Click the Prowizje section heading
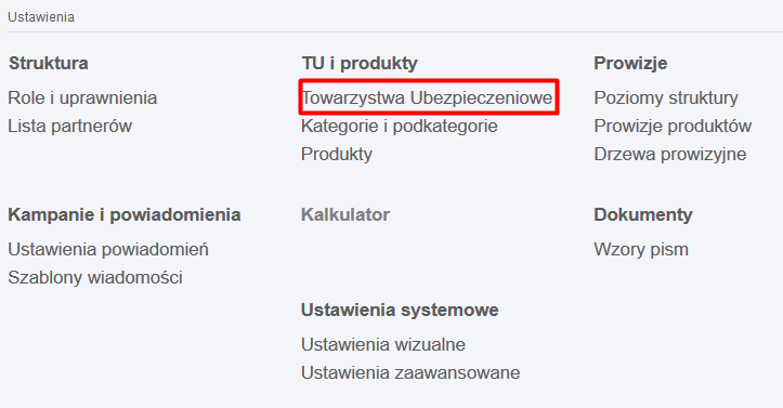Viewport: 783px width, 408px height. click(x=630, y=64)
